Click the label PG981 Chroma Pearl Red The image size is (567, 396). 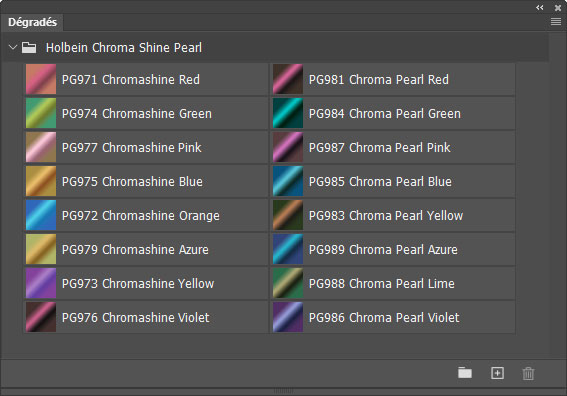379,80
